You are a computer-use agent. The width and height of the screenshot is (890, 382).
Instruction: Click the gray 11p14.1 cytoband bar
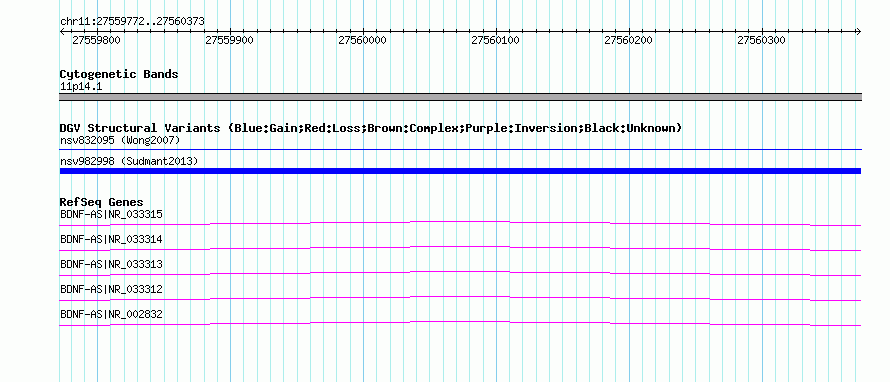pos(460,97)
